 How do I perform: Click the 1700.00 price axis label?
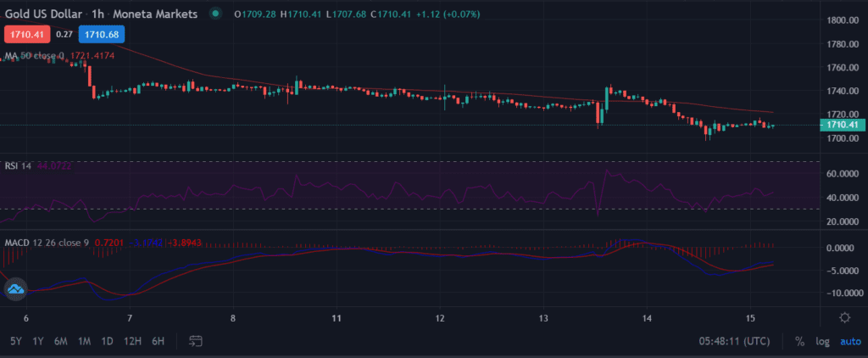click(843, 137)
